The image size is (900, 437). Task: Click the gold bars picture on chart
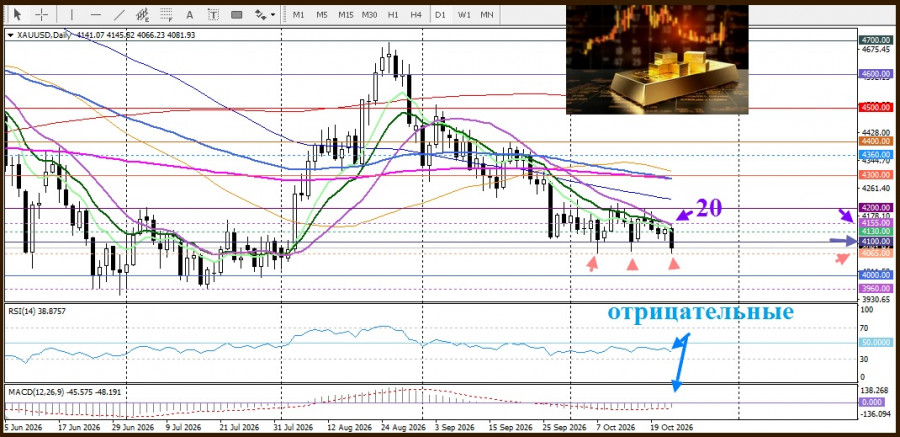pos(657,60)
